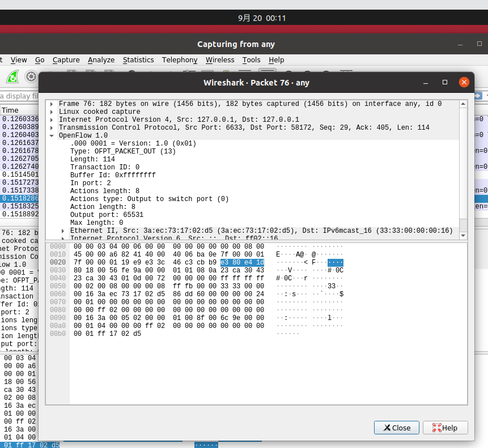Click the Help button in packet dialog
Image resolution: width=488 pixels, height=448 pixels.
tap(445, 428)
